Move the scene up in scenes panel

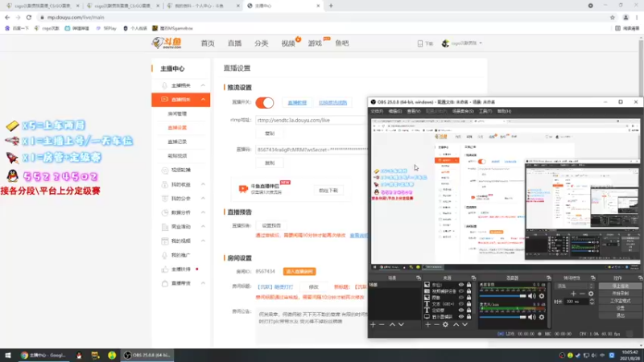point(392,325)
